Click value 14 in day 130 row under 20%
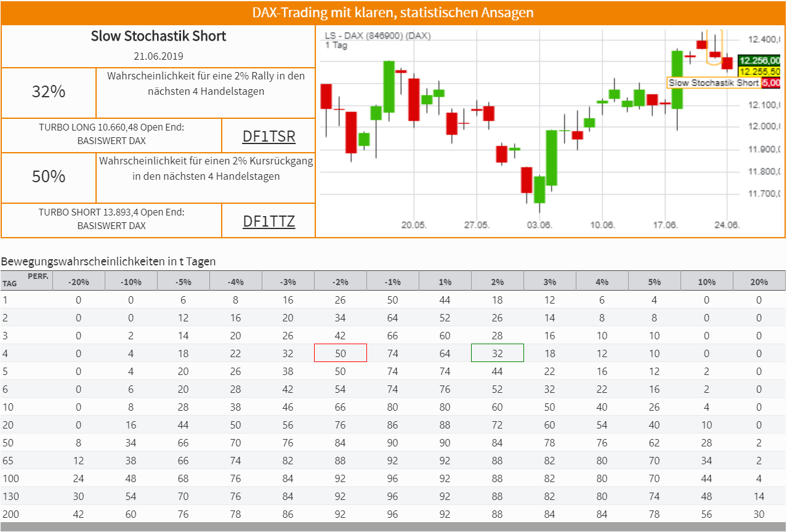Image resolution: width=787 pixels, height=532 pixels. 759,496
